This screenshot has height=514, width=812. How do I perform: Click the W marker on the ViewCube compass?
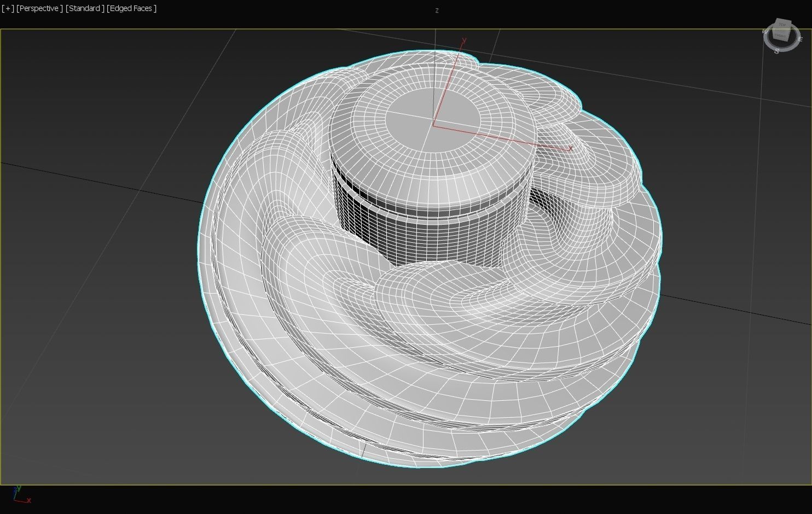pos(765,31)
